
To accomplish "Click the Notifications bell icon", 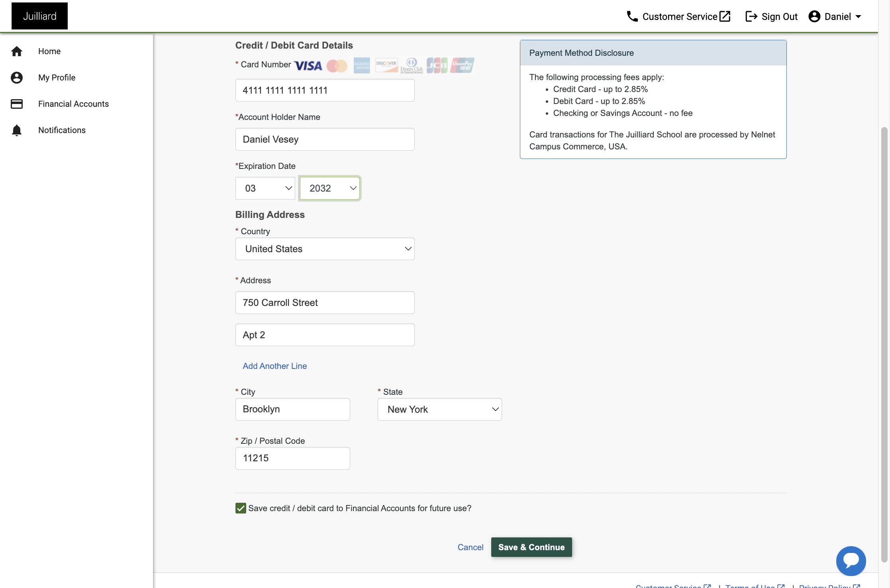I will 17,130.
